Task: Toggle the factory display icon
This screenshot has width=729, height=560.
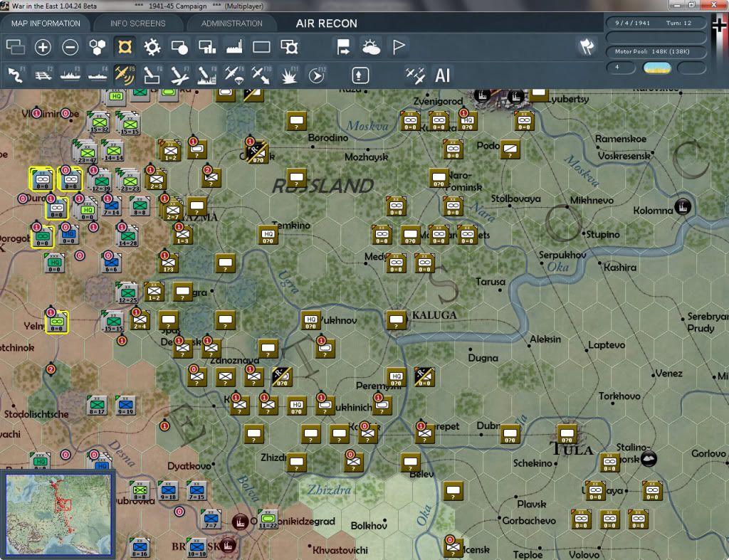Action: (234, 47)
